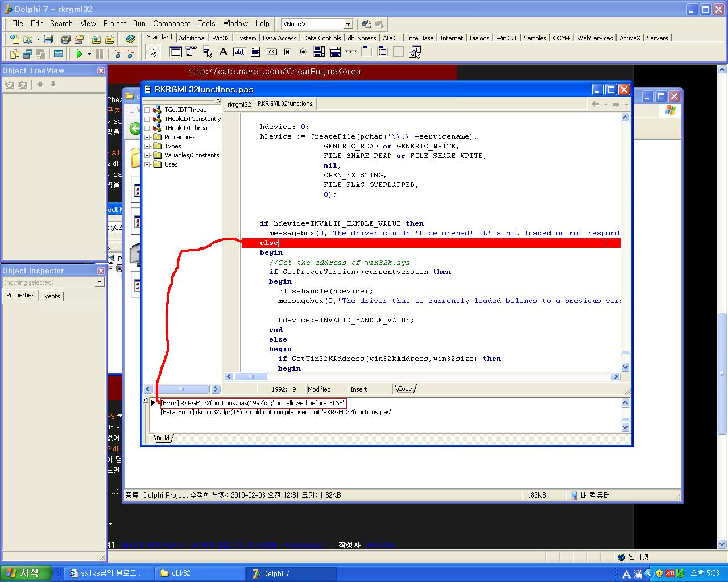This screenshot has width=728, height=582.
Task: Expand the Types folder node
Action: coord(147,146)
